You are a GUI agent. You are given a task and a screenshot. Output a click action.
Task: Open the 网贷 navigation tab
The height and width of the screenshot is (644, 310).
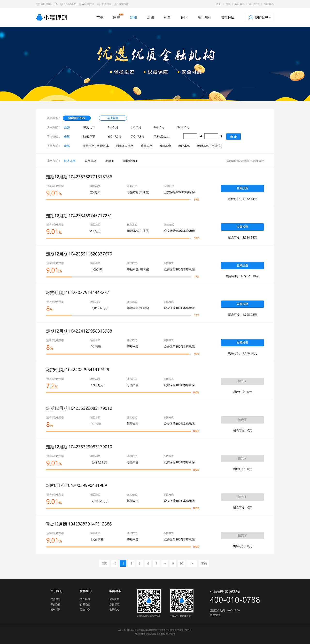click(116, 17)
